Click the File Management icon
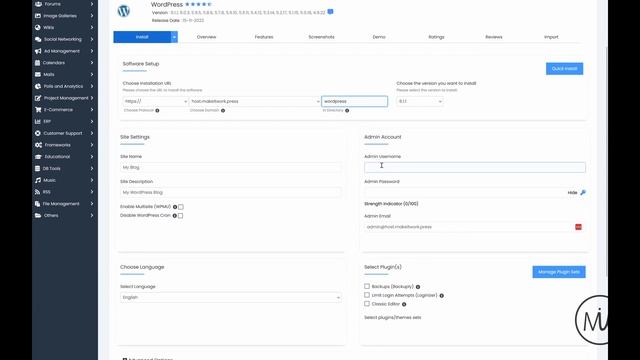Screen dimensions: 640x360 [38, 204]
